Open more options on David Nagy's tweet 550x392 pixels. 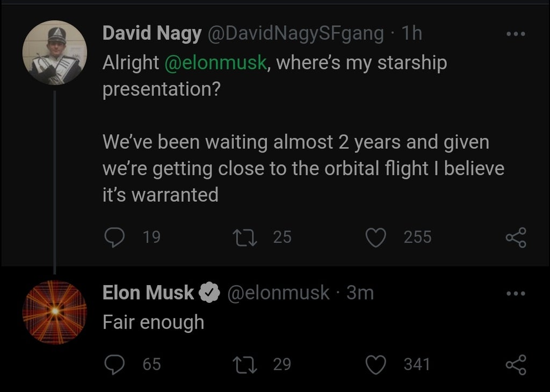coord(517,33)
